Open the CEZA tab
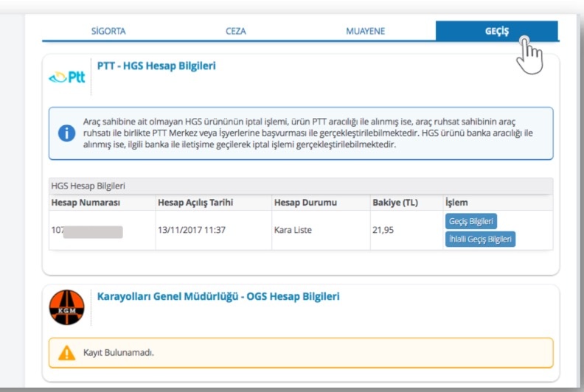The image size is (584, 392). pyautogui.click(x=236, y=31)
